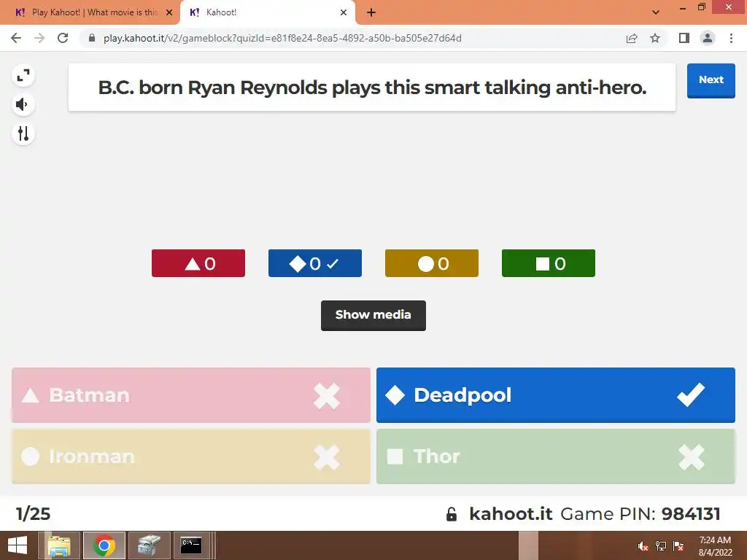Click the 1/25 question counter
This screenshot has width=747, height=560.
pos(34,514)
